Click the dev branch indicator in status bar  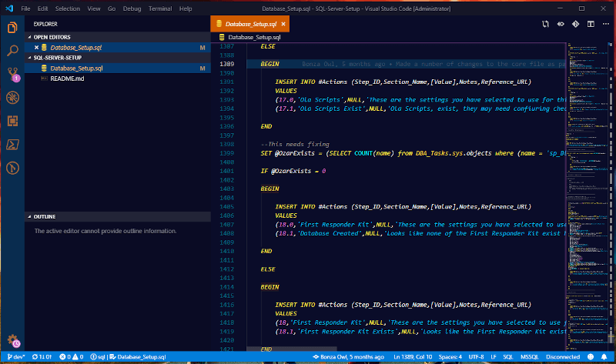16,357
